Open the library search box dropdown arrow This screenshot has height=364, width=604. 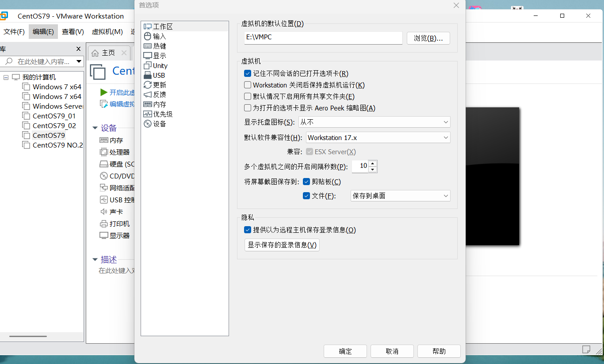(x=79, y=61)
